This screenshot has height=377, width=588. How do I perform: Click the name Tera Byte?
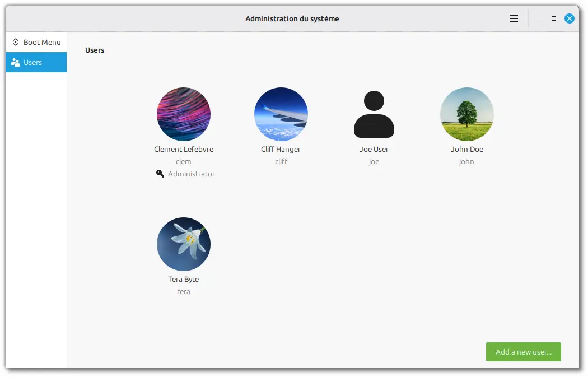point(183,280)
